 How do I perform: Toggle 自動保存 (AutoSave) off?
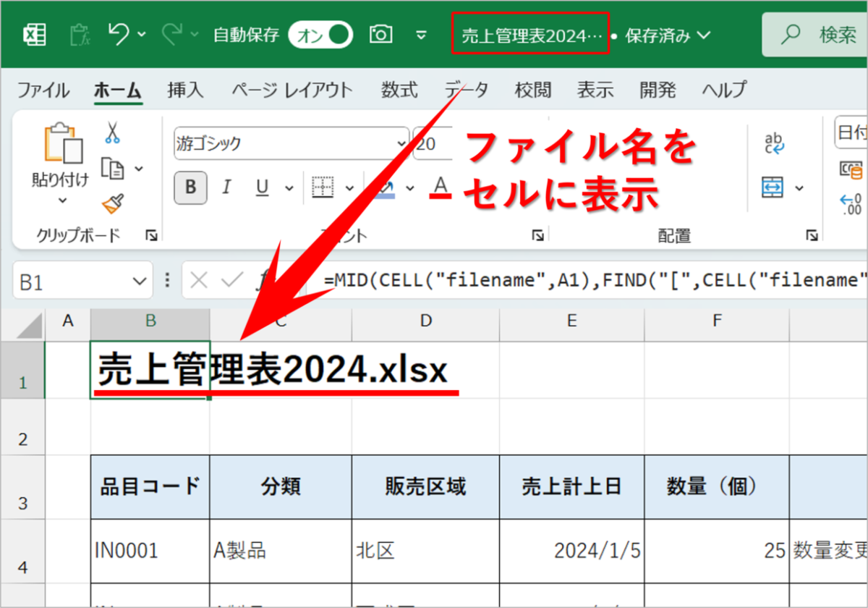[x=320, y=34]
